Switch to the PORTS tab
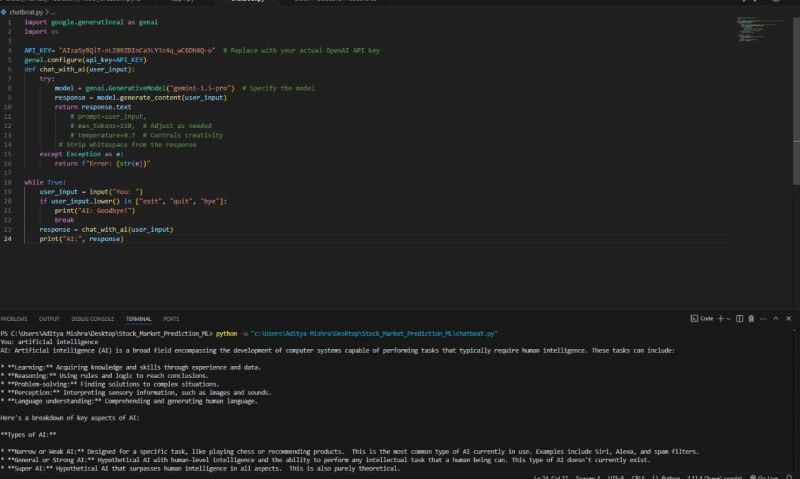The height and width of the screenshot is (479, 800). 171,319
